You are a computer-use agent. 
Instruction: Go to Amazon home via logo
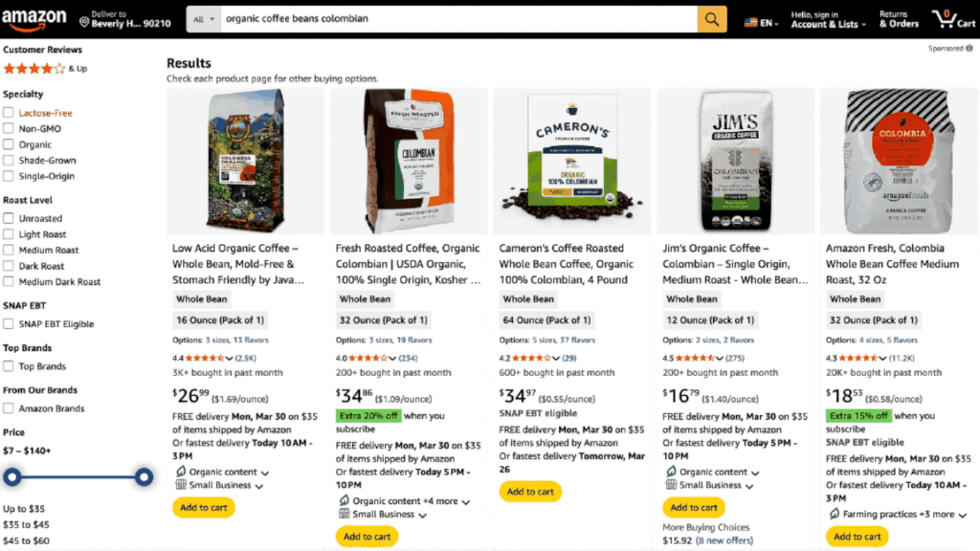(33, 19)
